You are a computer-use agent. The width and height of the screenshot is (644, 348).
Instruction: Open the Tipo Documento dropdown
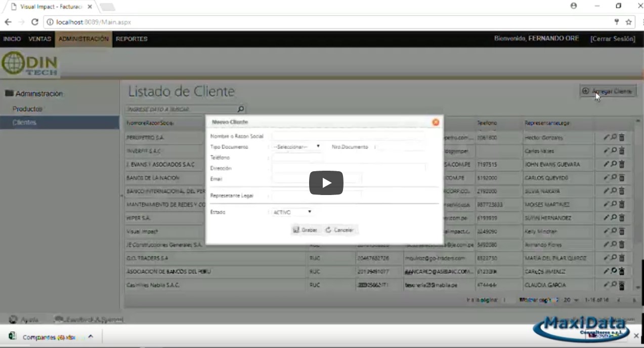297,147
